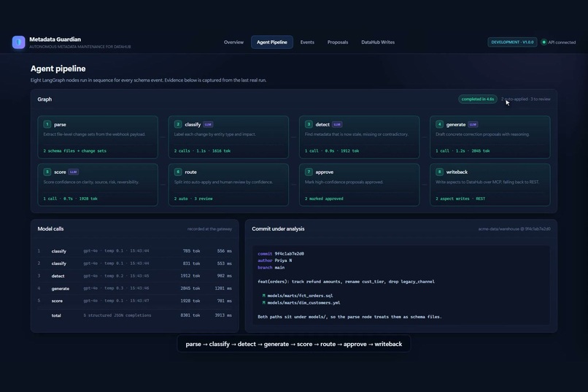Select the Agent Pipeline tab
Screen dimensions: 588x392
(272, 42)
